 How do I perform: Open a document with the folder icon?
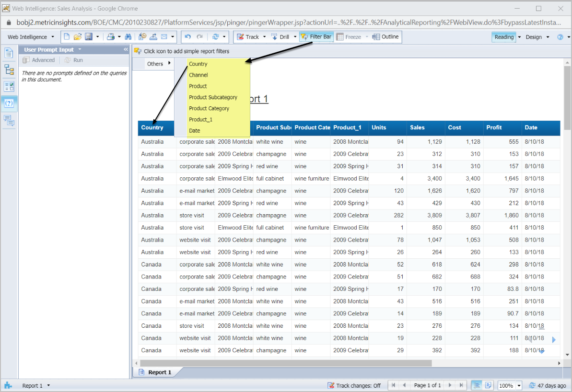pyautogui.click(x=78, y=37)
